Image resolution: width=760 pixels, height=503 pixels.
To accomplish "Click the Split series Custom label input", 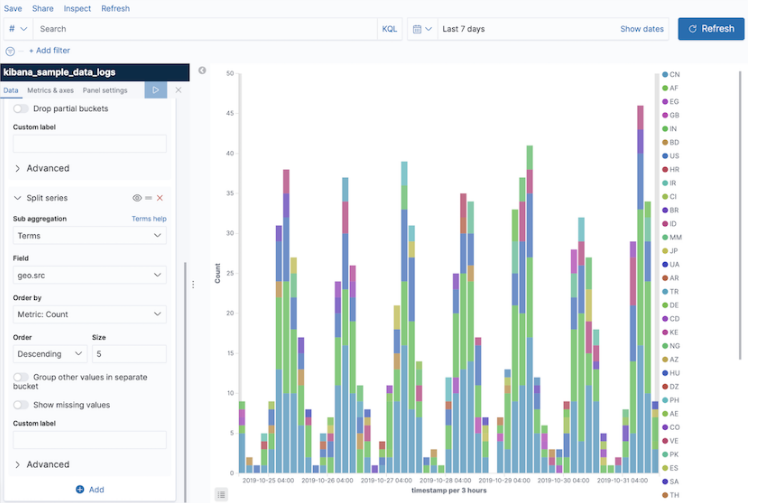I will (90, 440).
